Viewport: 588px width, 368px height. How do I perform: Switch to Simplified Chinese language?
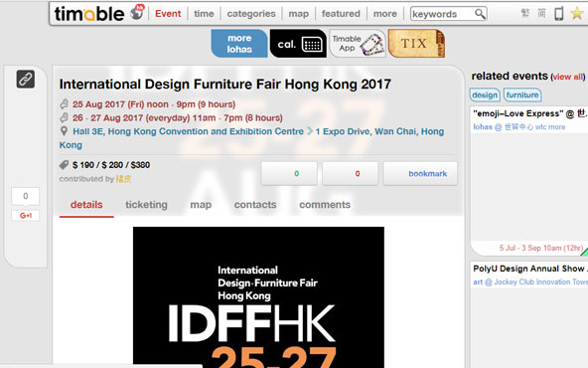coord(541,14)
